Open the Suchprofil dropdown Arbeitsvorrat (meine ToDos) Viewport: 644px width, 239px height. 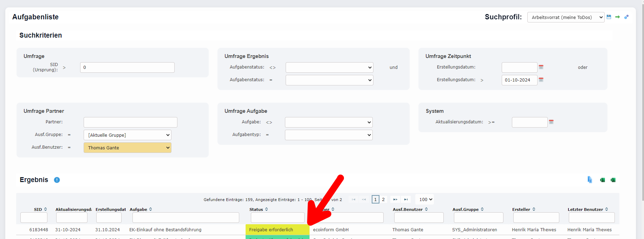point(566,17)
